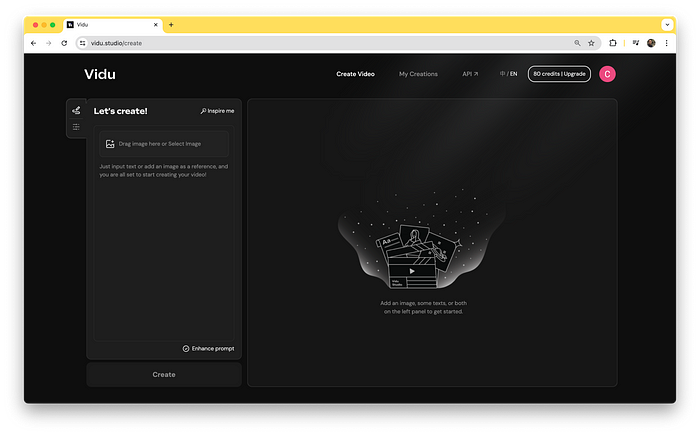Bookmark this page with the star icon
This screenshot has width=700, height=435.
tap(591, 43)
